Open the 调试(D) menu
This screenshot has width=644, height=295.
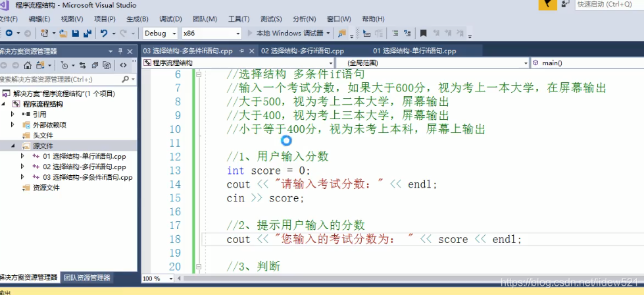click(170, 19)
